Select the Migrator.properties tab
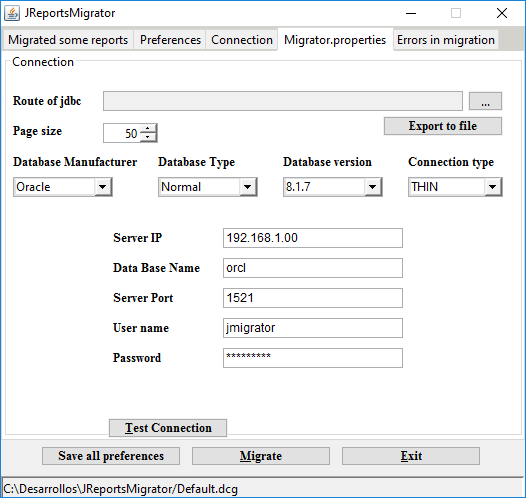527x498 pixels. [x=335, y=40]
